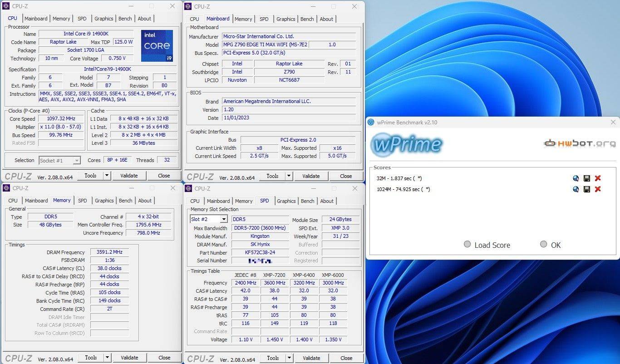This screenshot has height=364, width=620.
Task: Click the processor name field Intel Core i9 14900K
Action: 86,34
